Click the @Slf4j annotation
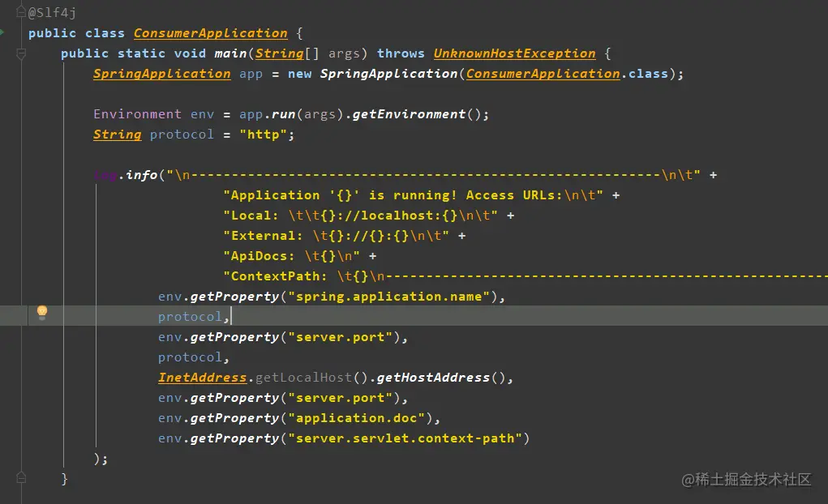Viewport: 828px width, 504px height. [x=52, y=12]
